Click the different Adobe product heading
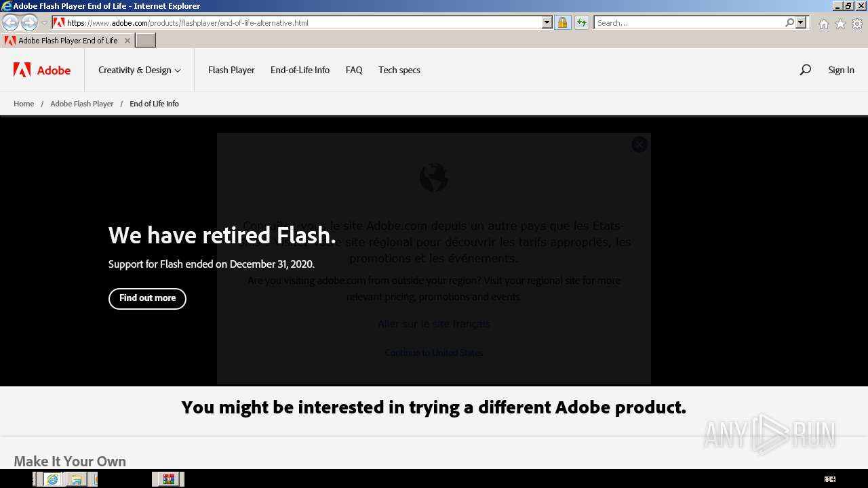 pos(434,407)
